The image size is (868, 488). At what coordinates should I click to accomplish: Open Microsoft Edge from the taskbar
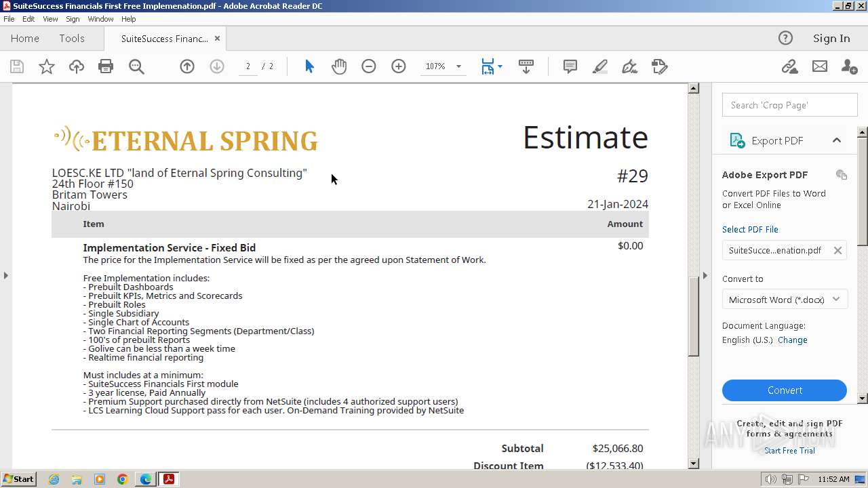pos(146,479)
